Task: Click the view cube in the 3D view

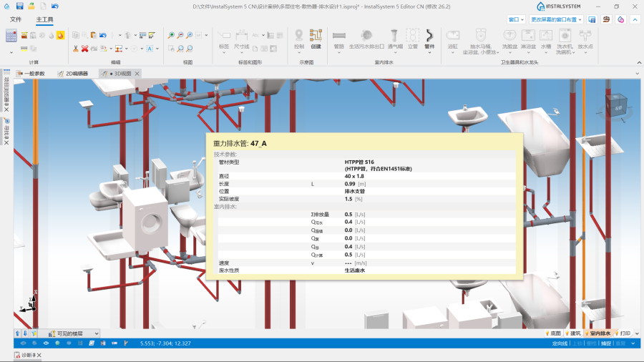Action: coord(617,105)
